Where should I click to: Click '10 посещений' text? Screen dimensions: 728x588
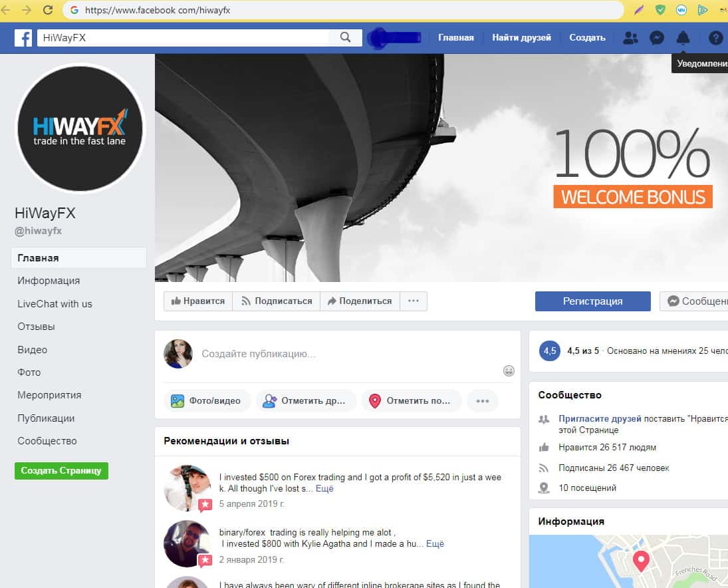[587, 488]
